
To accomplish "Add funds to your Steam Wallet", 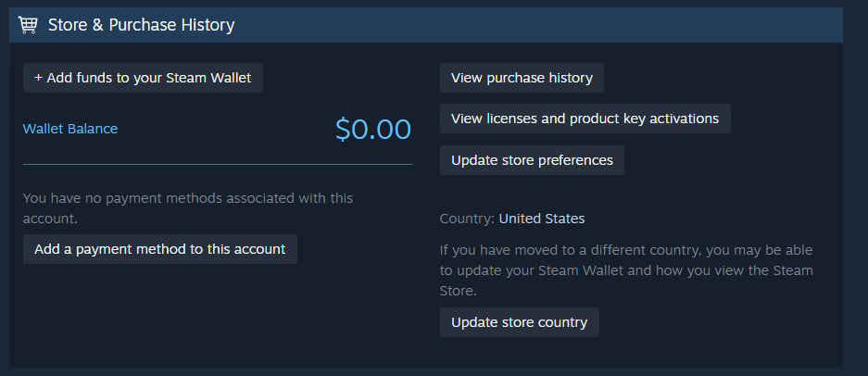I will (x=148, y=78).
